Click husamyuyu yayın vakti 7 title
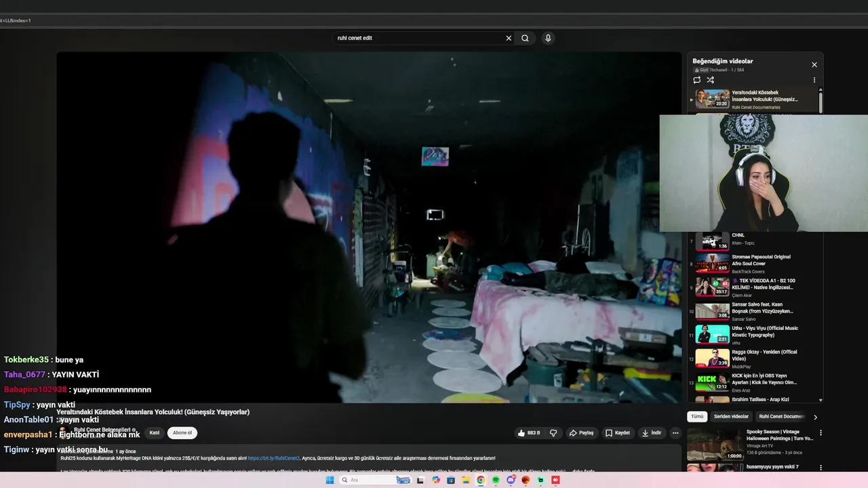 click(x=772, y=467)
